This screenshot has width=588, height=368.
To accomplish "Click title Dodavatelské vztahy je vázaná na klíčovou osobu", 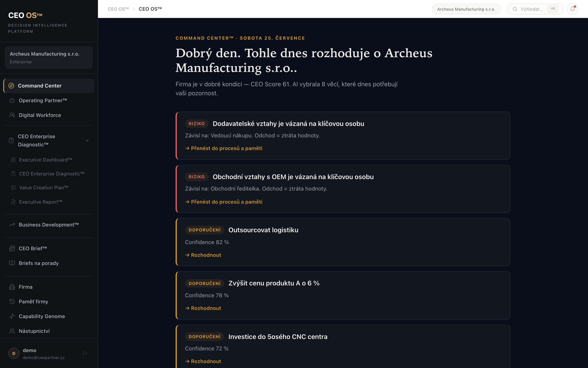I will pyautogui.click(x=288, y=124).
